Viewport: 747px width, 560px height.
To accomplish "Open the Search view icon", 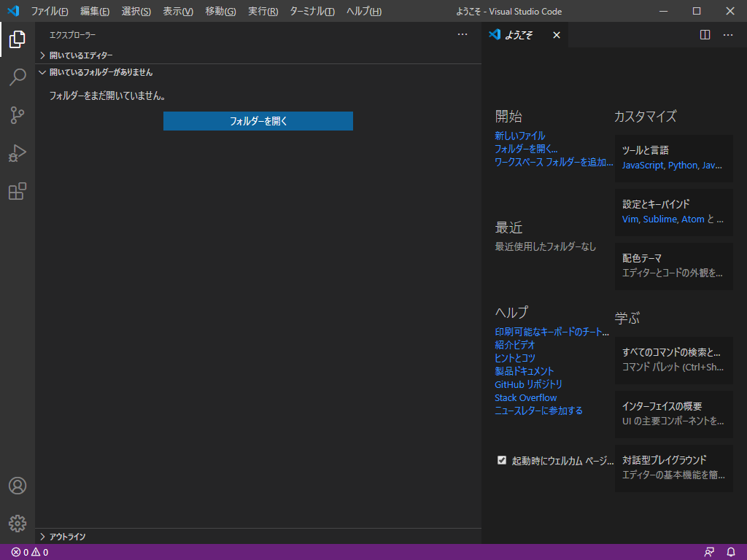I will click(x=18, y=77).
